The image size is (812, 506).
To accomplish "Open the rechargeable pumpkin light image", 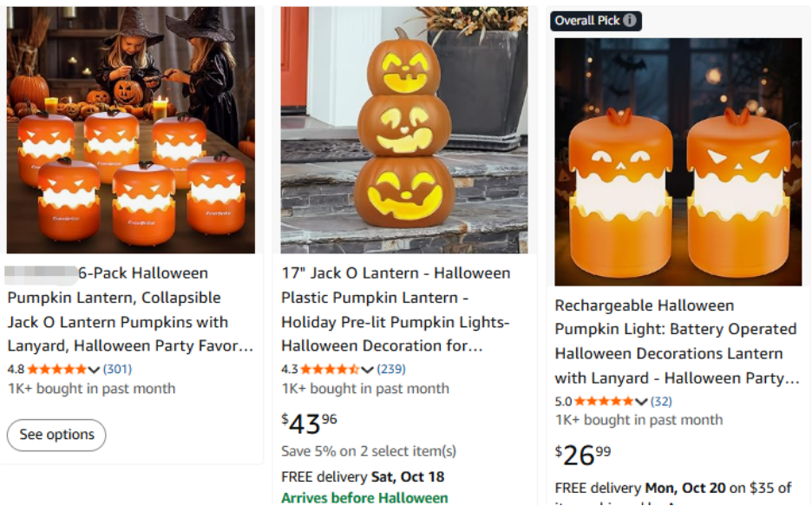I will pos(678,162).
